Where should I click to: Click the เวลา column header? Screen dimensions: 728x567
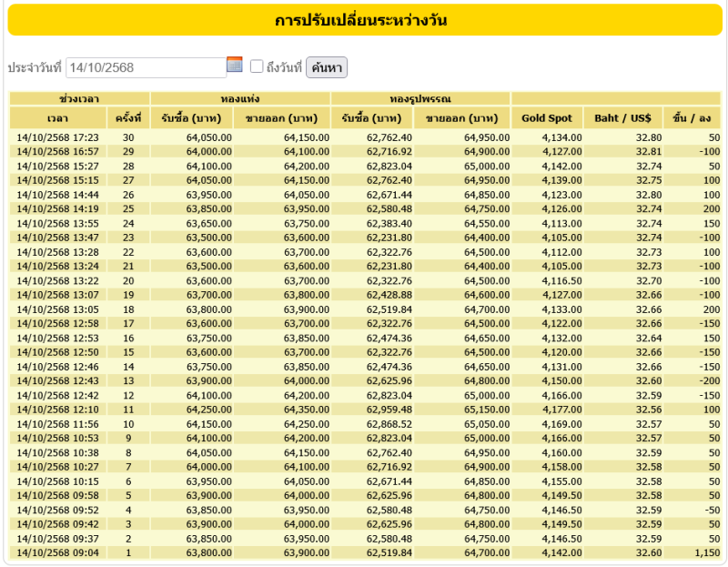click(x=57, y=118)
